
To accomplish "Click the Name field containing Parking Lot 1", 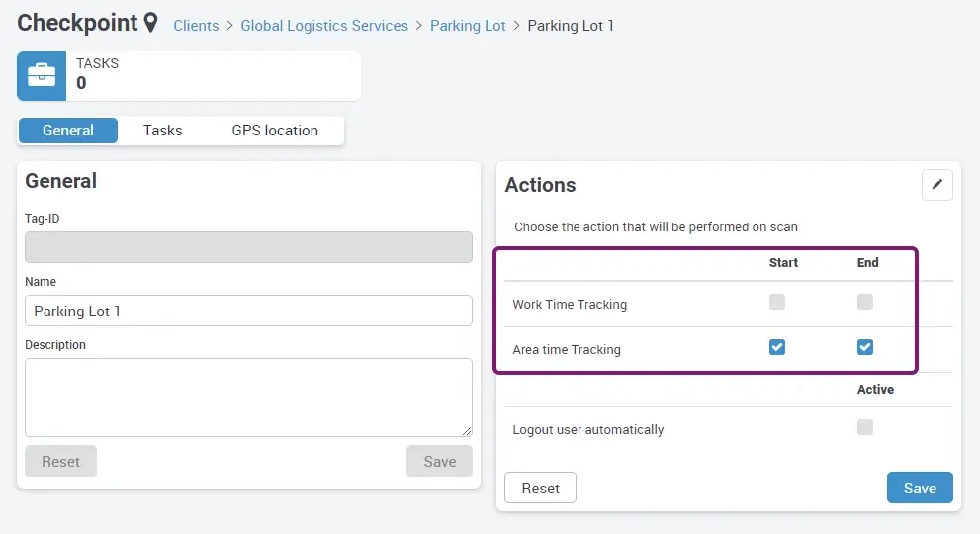I will tap(248, 311).
